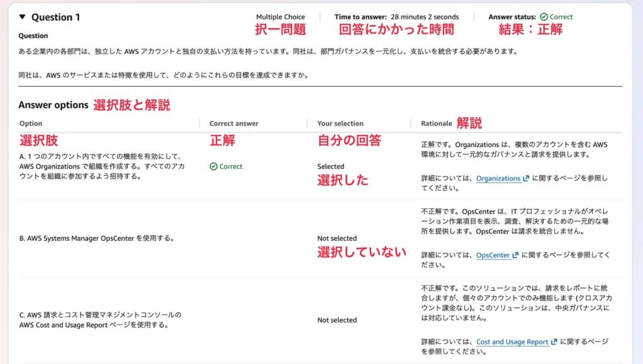Click the Selected status for option A
The height and width of the screenshot is (364, 643).
tap(330, 166)
